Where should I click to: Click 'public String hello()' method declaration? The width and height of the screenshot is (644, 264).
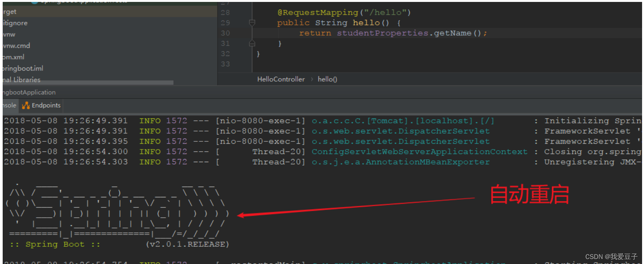(x=339, y=23)
